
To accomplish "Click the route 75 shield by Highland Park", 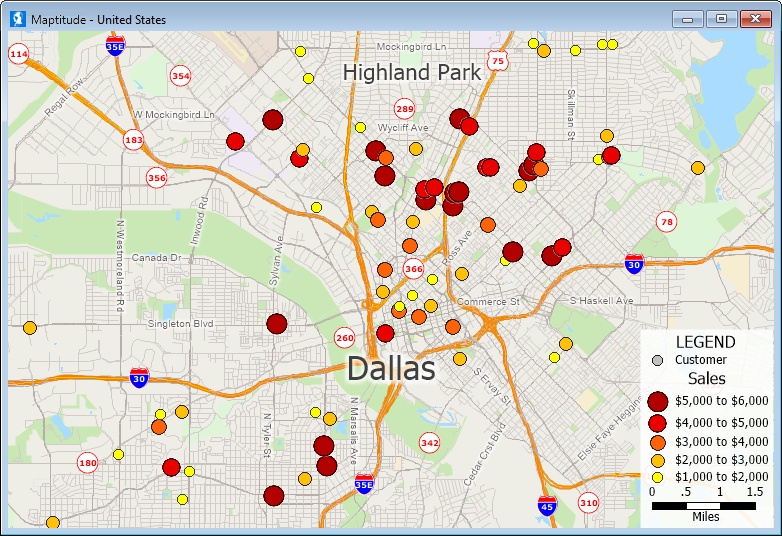I will 498,62.
